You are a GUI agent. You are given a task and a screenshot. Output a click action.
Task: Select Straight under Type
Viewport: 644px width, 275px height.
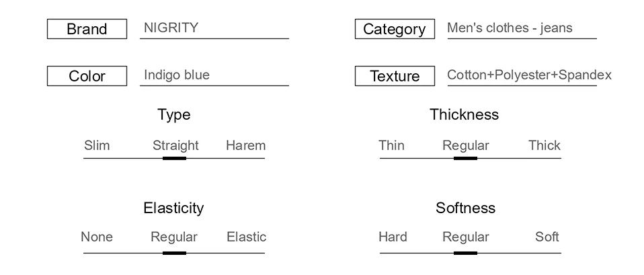pyautogui.click(x=175, y=145)
